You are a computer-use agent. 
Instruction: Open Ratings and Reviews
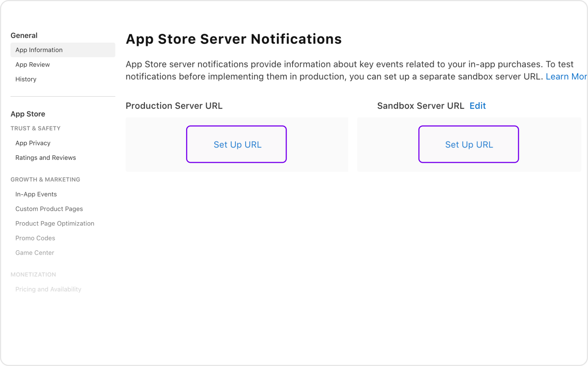(46, 158)
